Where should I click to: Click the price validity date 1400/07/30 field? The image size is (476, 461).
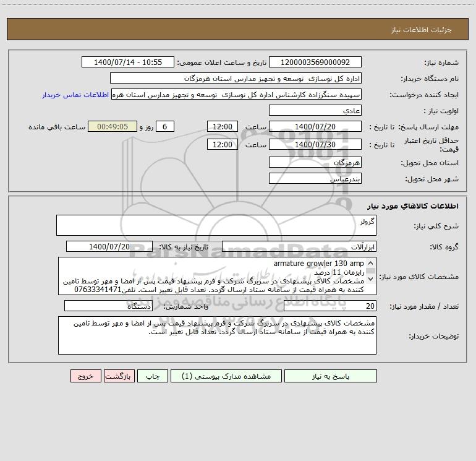coord(315,144)
